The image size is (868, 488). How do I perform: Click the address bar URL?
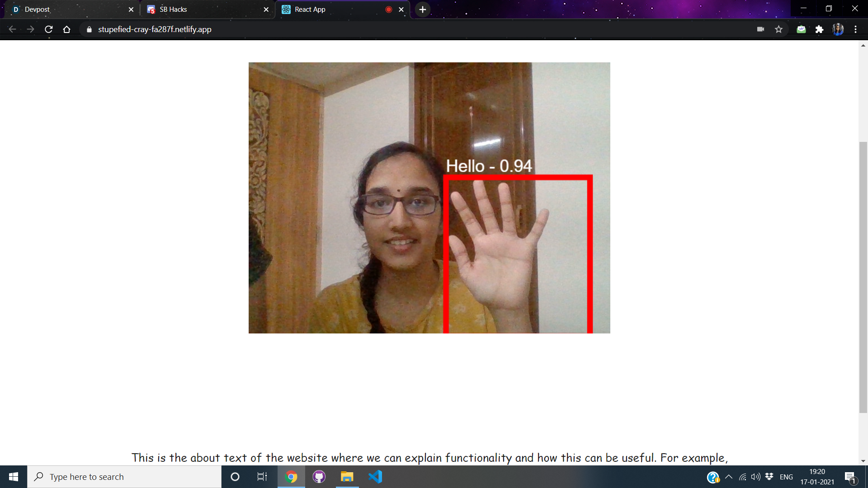click(155, 29)
